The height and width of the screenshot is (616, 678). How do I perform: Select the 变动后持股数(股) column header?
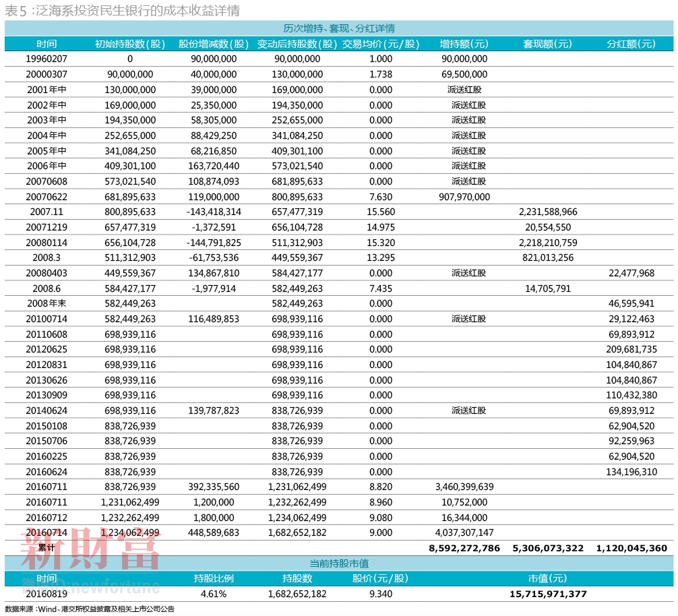click(297, 44)
